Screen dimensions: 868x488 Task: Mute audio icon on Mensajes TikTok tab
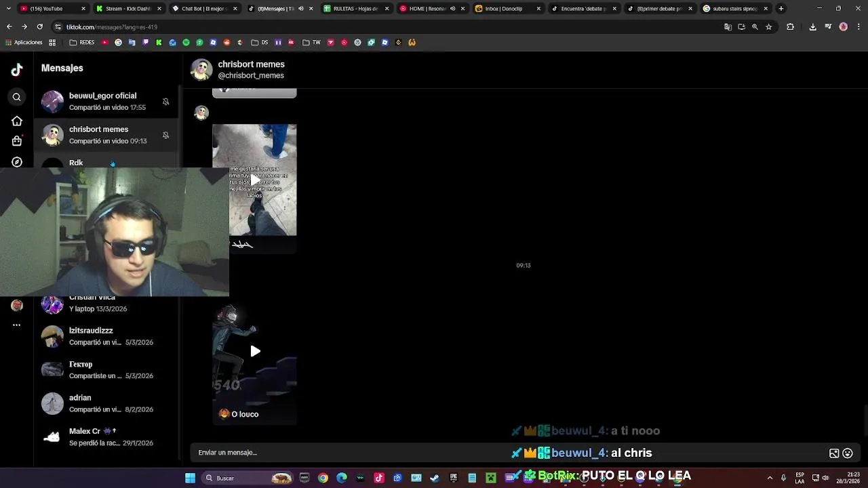coord(301,9)
